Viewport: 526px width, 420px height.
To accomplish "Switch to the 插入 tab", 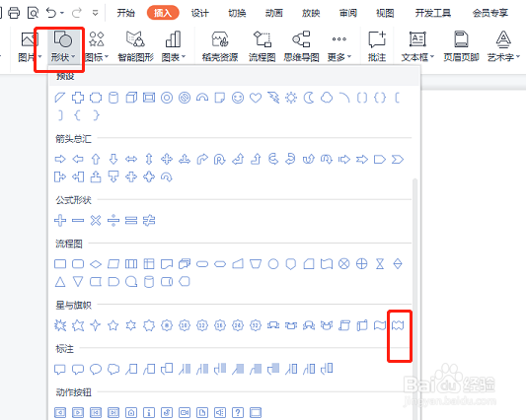I will (163, 13).
